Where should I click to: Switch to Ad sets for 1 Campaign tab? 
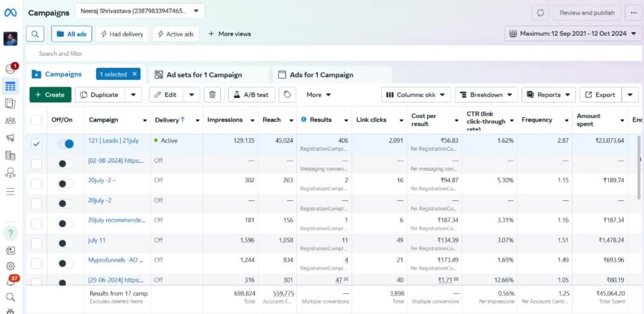tap(204, 75)
